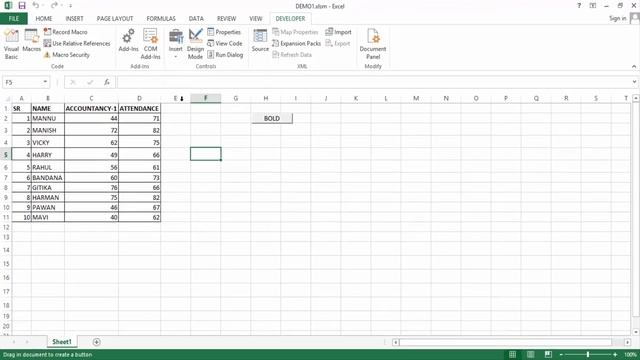Select row 5 header

click(6, 155)
